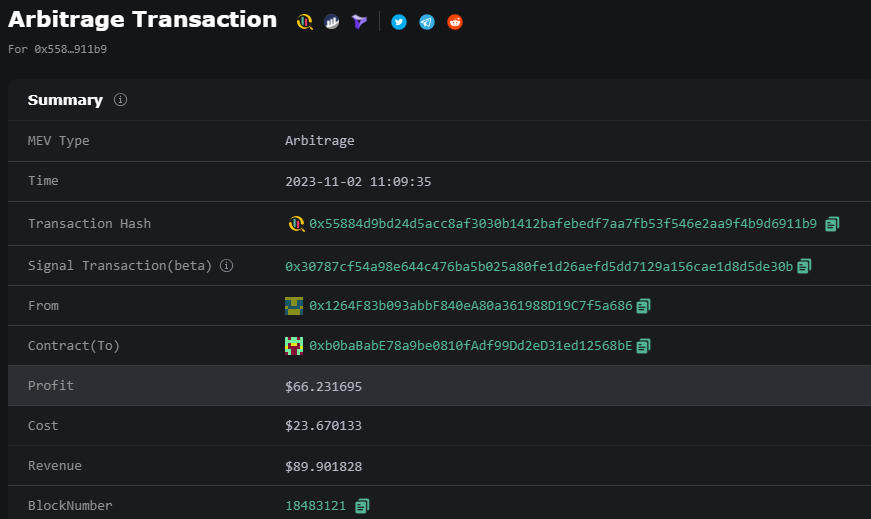Select the Revenue row label
This screenshot has height=519, width=871.
point(54,466)
